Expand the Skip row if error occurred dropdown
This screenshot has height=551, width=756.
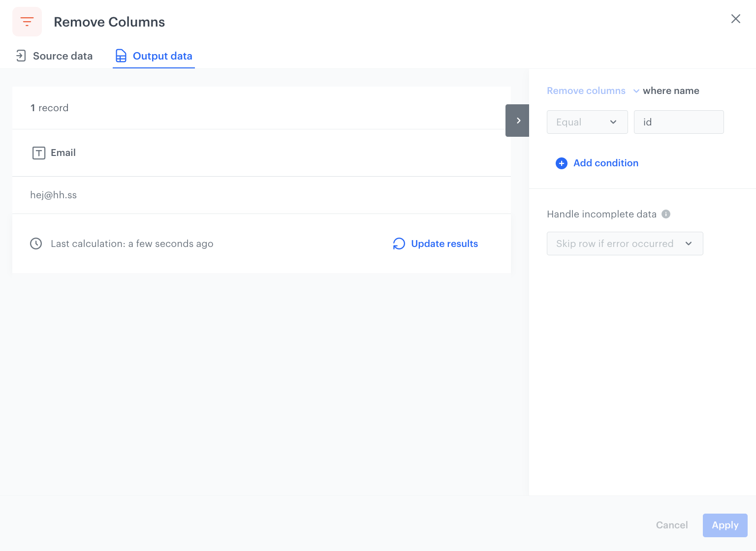click(x=625, y=244)
